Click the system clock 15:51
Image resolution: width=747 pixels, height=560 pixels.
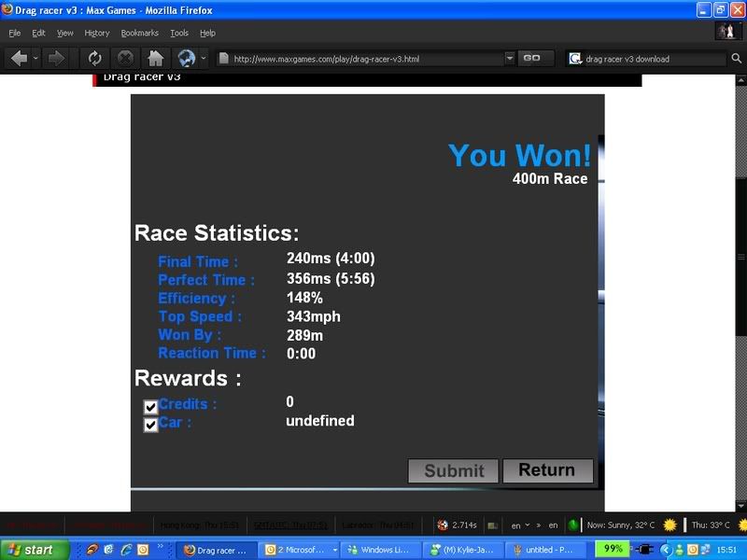click(726, 550)
